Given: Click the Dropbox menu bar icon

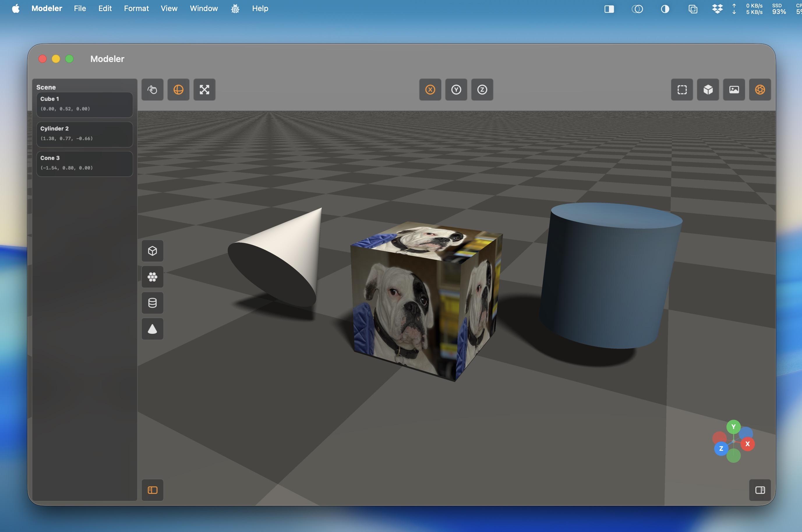Looking at the screenshot, I should click(717, 8).
